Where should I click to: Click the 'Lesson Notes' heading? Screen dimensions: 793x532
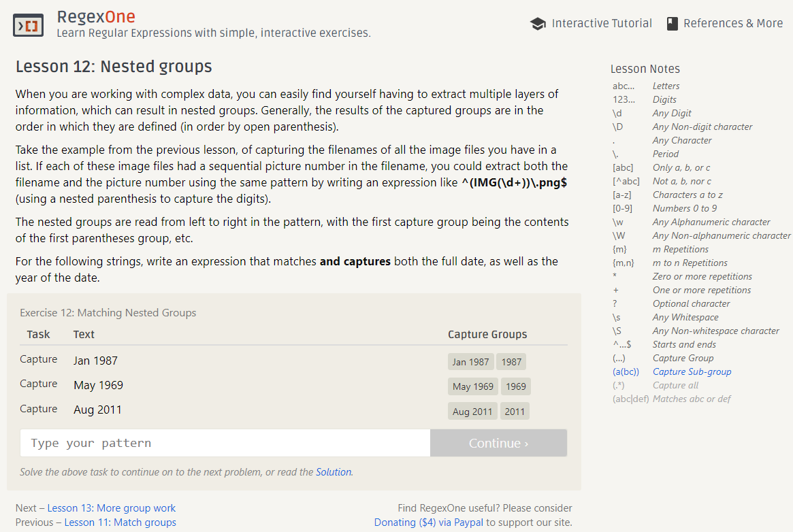[x=645, y=69]
